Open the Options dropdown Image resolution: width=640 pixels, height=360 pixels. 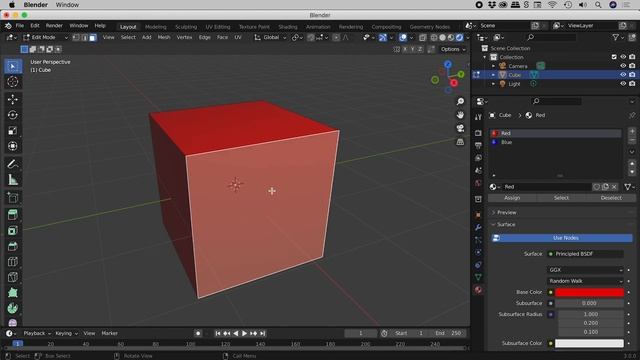coord(453,49)
